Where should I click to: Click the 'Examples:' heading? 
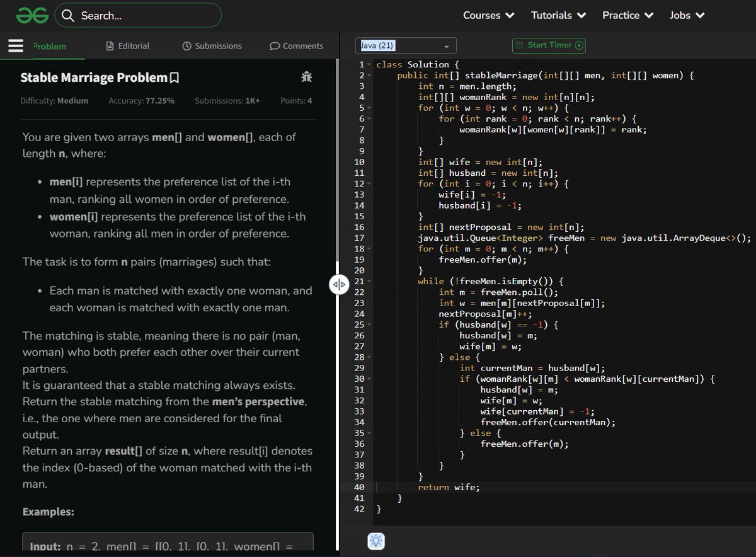coord(49,512)
